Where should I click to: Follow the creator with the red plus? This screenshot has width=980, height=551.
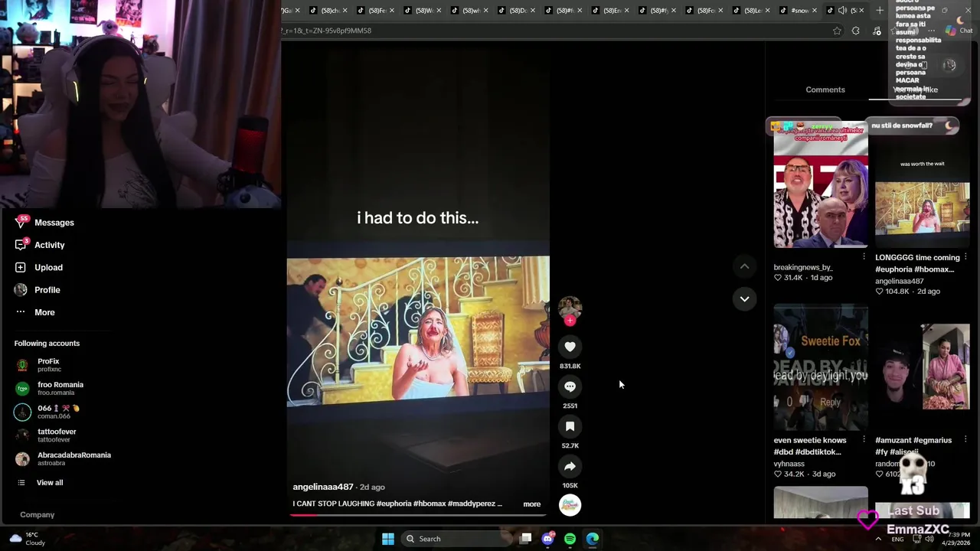(x=570, y=321)
